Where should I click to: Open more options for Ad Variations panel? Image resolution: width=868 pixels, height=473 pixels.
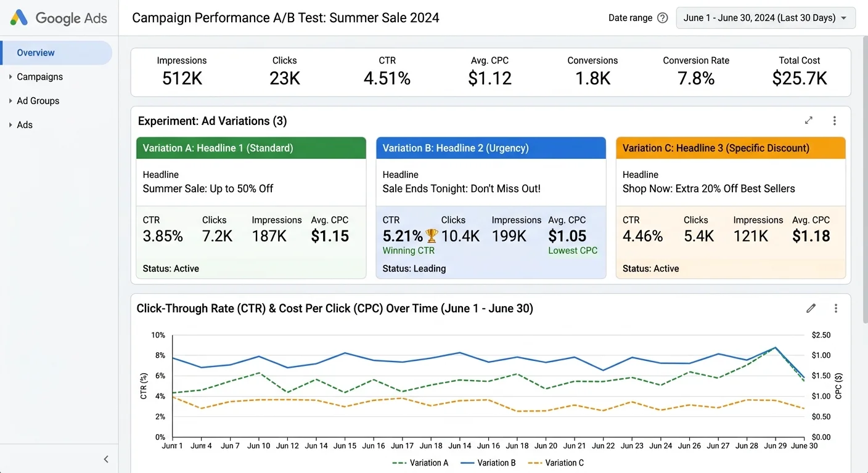(x=835, y=121)
